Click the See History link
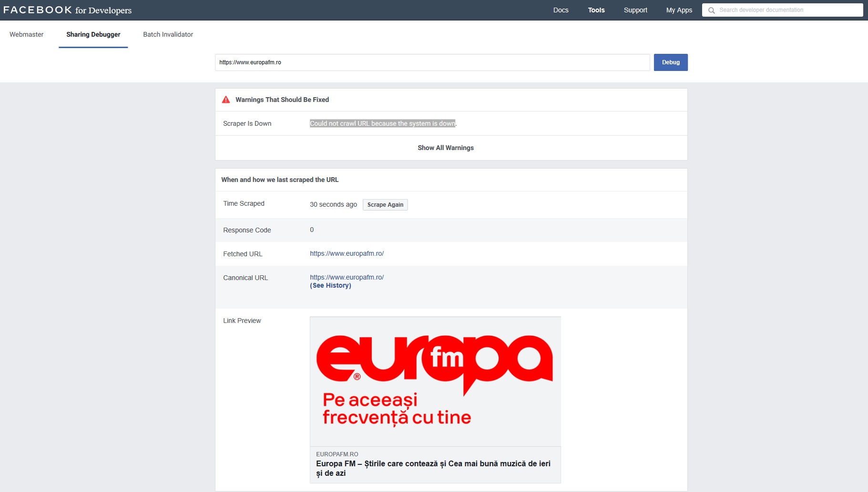 pos(330,285)
